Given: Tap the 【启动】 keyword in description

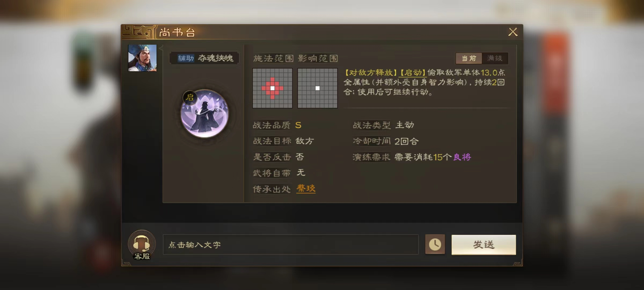Looking at the screenshot, I should [413, 73].
